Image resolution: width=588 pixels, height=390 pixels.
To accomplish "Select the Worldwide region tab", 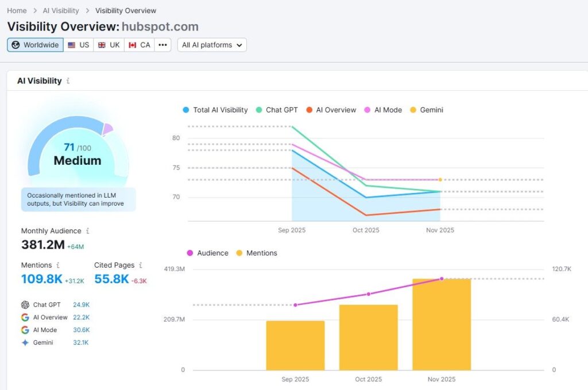I will tap(35, 45).
